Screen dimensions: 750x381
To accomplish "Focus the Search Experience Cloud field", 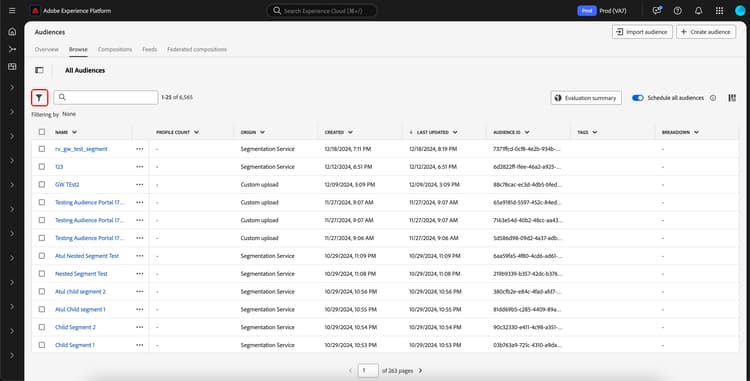I will click(321, 11).
